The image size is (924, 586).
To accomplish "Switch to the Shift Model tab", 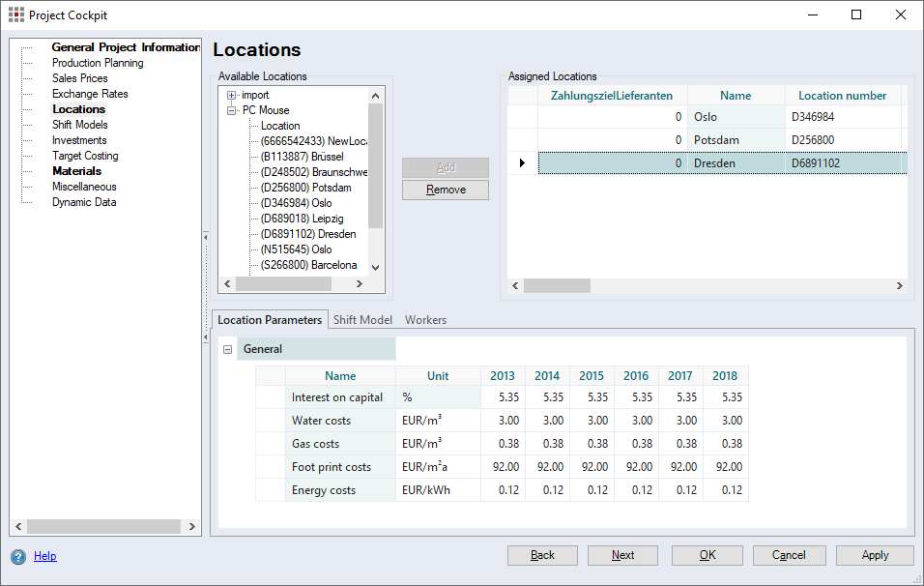I will (362, 320).
